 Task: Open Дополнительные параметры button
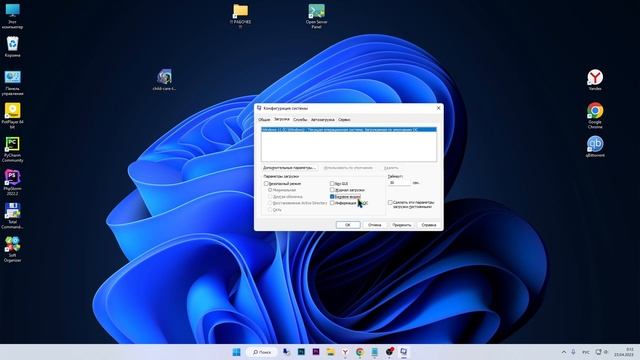[289, 168]
